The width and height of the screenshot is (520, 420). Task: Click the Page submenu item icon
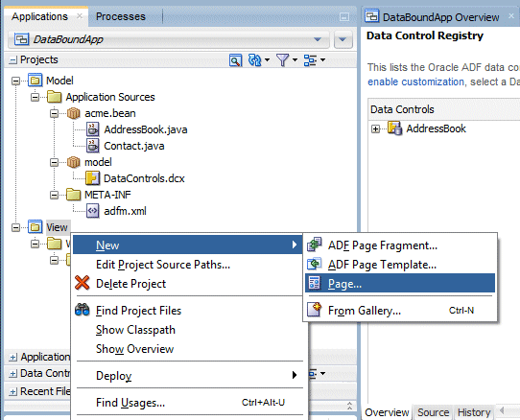(x=314, y=283)
